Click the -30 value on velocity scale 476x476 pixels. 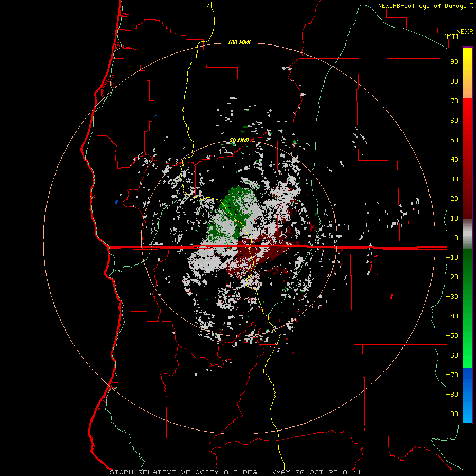click(452, 297)
